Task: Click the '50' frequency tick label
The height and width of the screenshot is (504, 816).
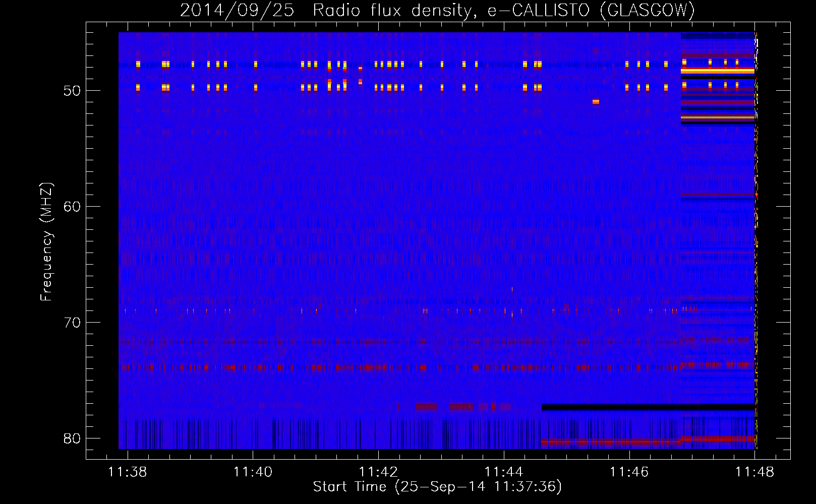Action: click(72, 91)
